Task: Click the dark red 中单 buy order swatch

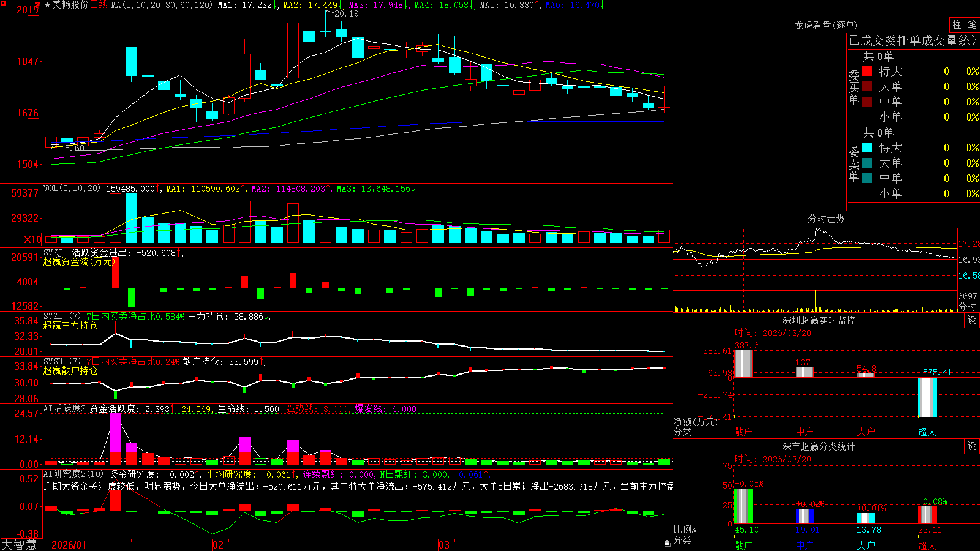Action: click(867, 102)
